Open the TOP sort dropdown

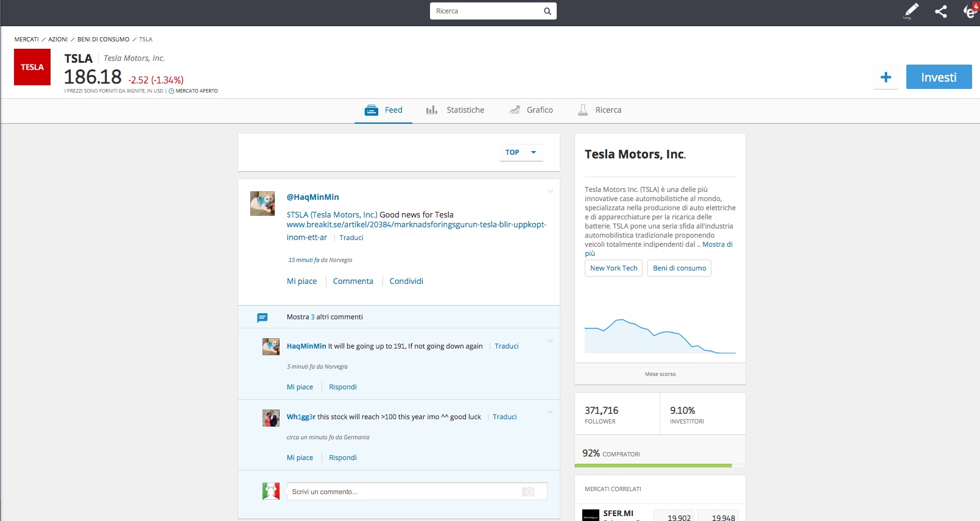521,152
